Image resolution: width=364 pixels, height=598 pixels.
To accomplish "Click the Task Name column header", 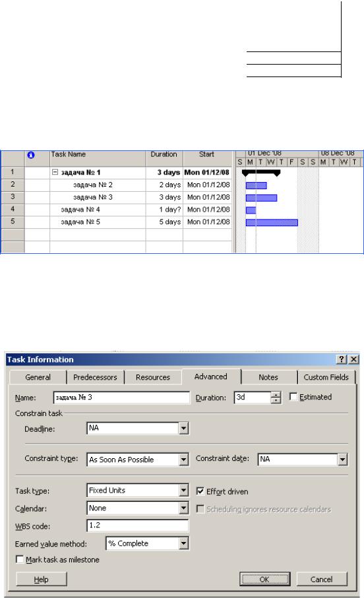I will pyautogui.click(x=98, y=159).
